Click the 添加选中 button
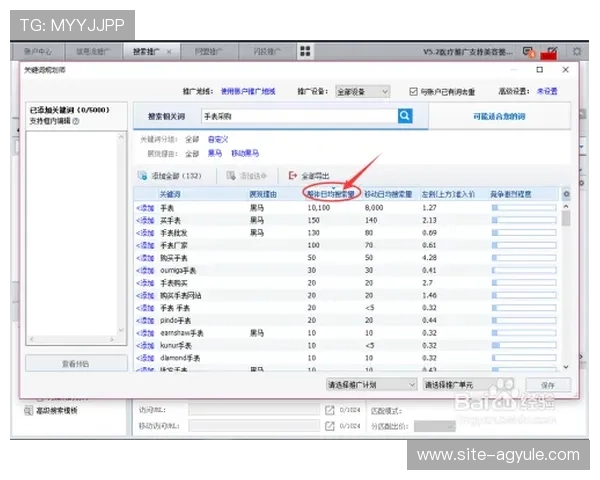 (x=247, y=176)
